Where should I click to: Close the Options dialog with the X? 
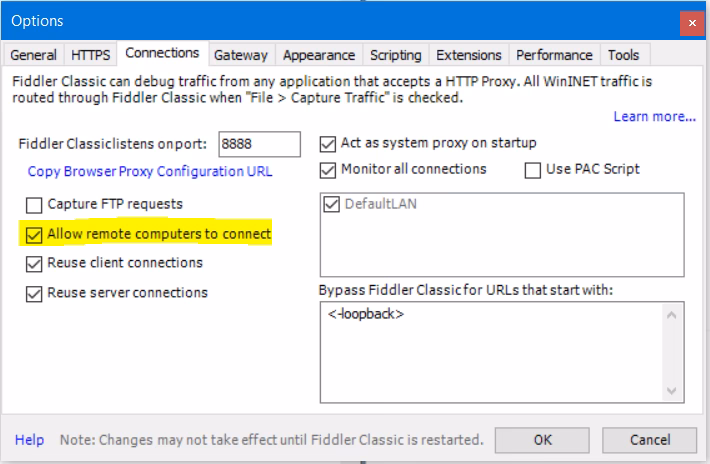[692, 23]
